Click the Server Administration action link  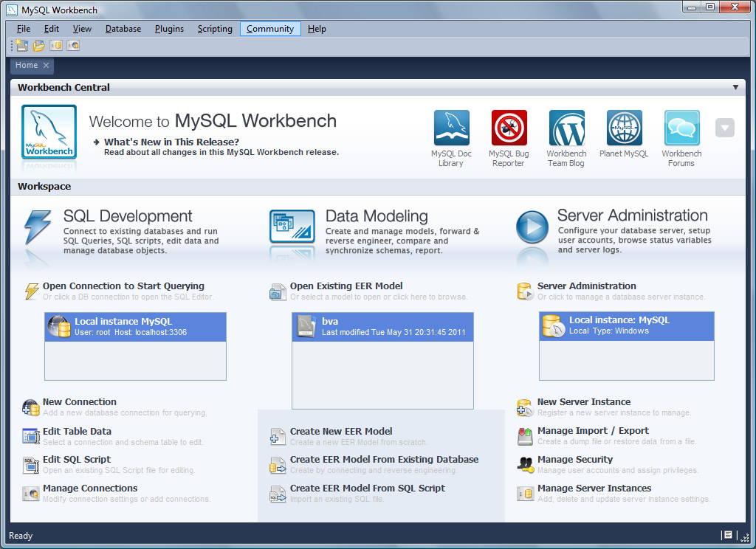pos(587,286)
